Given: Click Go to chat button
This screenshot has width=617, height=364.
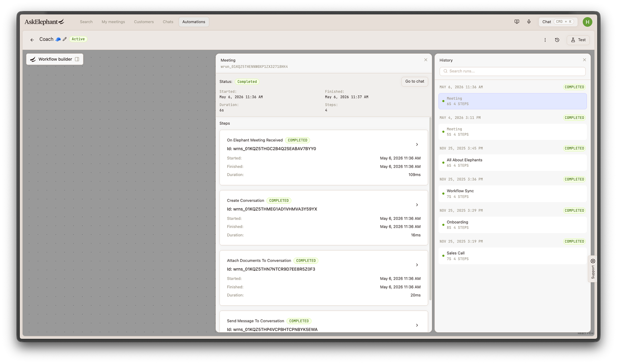Looking at the screenshot, I should point(415,82).
